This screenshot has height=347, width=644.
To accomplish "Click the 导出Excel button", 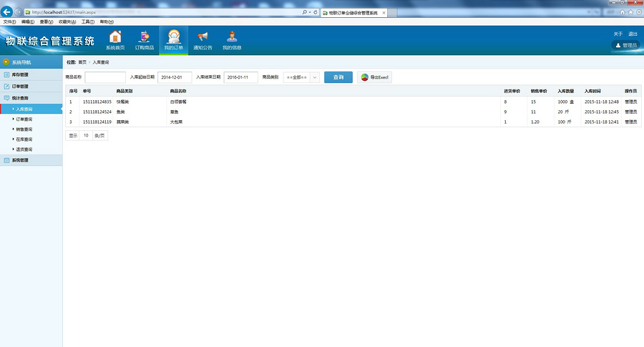I will pos(374,77).
